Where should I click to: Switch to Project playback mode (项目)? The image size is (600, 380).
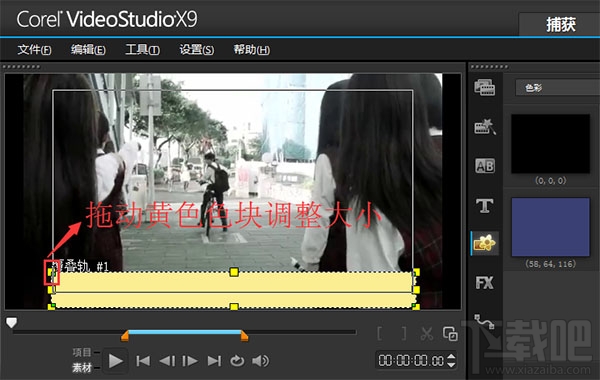(82, 352)
